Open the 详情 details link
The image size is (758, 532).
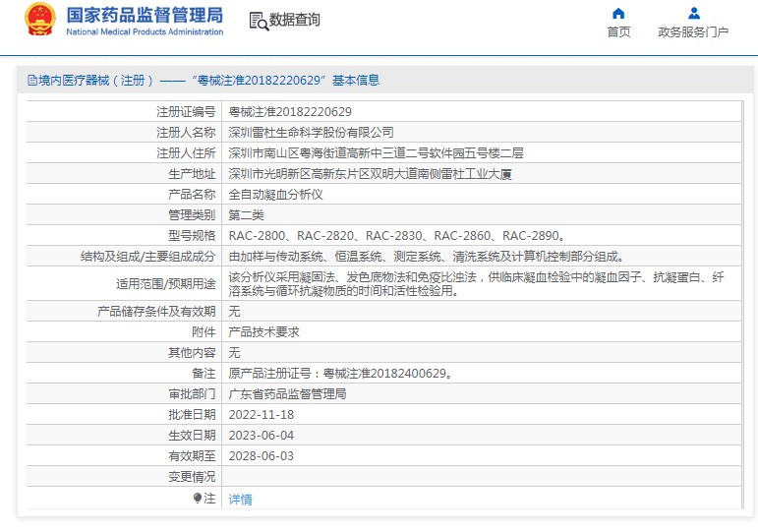click(241, 500)
